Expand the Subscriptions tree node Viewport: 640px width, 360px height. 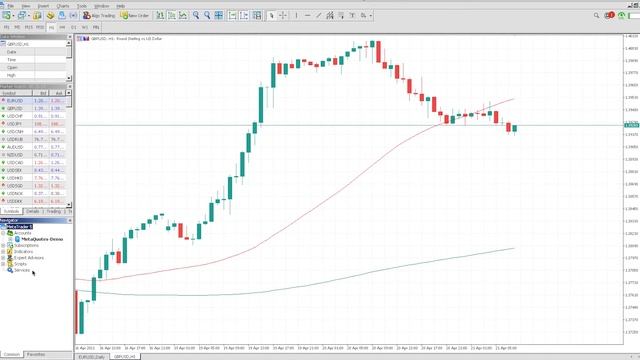pyautogui.click(x=3, y=246)
